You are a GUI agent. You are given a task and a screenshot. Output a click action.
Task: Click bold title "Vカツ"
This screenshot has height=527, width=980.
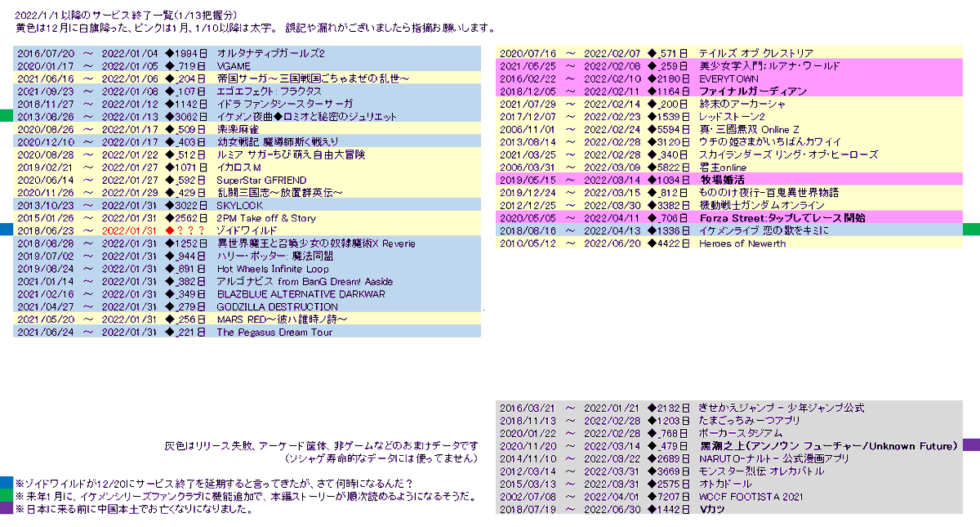[x=712, y=509]
